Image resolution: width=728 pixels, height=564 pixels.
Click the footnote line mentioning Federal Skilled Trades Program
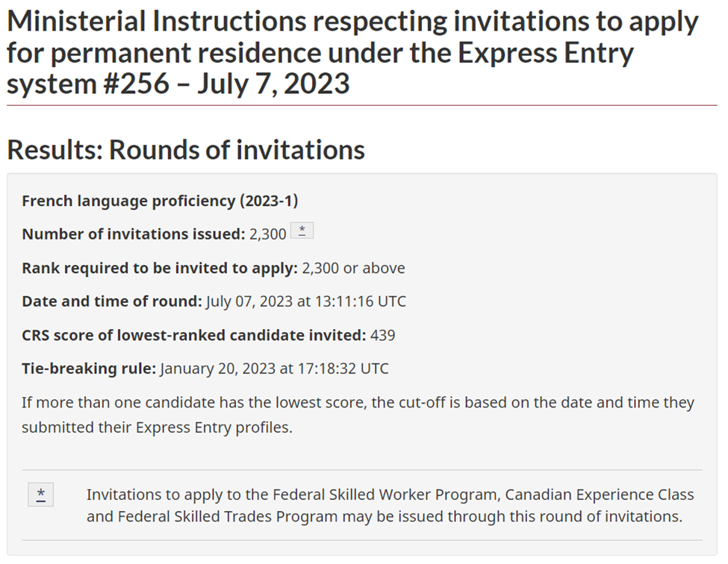(x=385, y=516)
